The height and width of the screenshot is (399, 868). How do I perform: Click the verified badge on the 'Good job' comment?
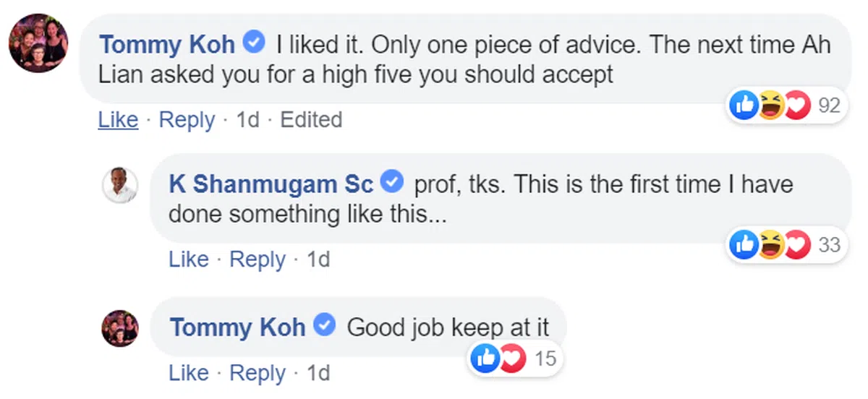click(325, 326)
